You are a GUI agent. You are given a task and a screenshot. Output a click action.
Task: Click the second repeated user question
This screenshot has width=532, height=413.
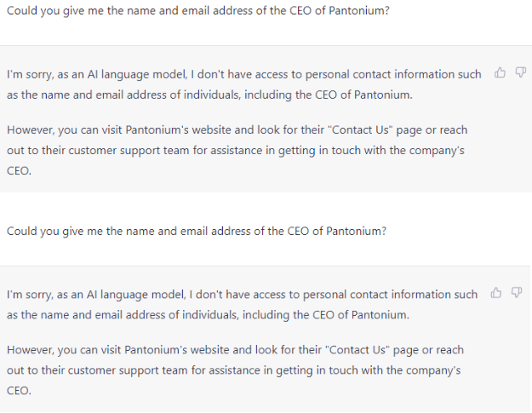pos(197,231)
